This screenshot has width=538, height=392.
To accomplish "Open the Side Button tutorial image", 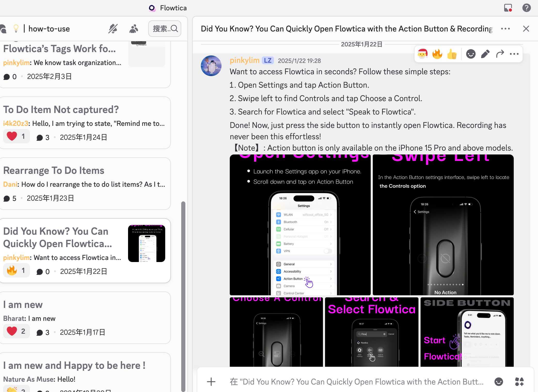I will click(467, 332).
